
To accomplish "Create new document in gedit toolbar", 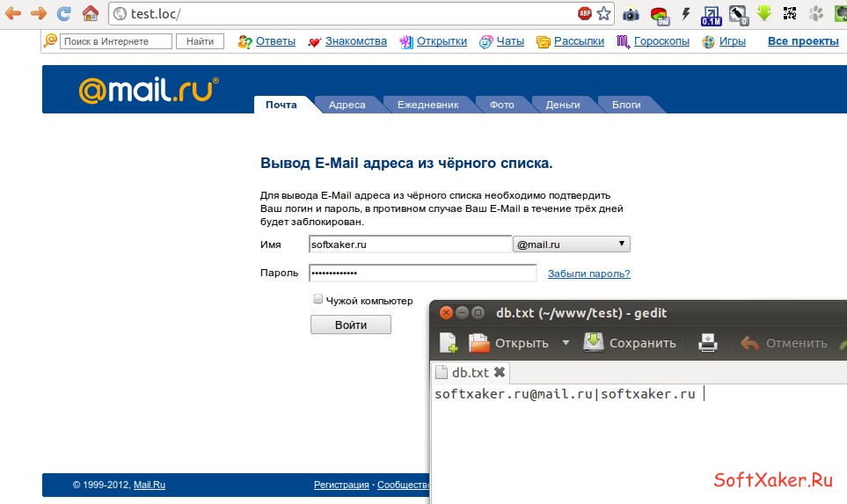I will pos(448,343).
